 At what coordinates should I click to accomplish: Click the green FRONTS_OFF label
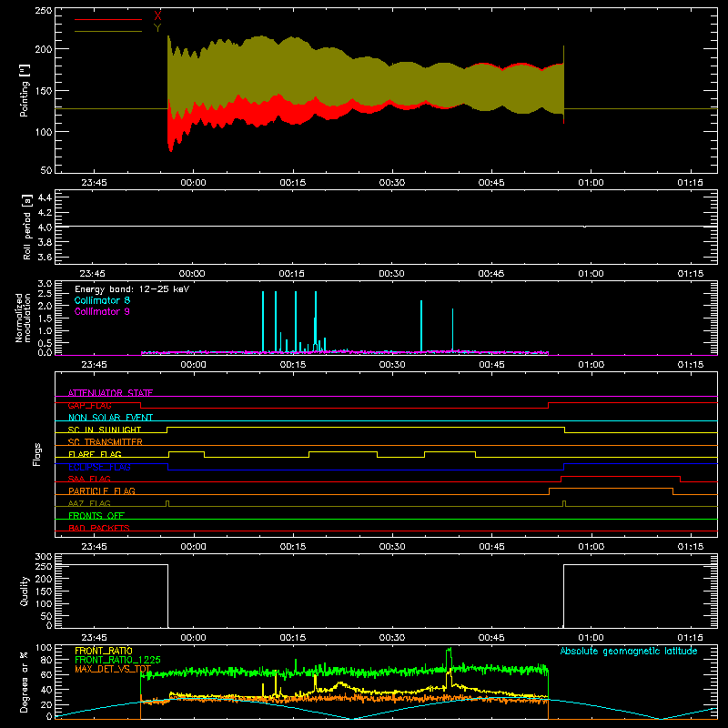[x=96, y=515]
